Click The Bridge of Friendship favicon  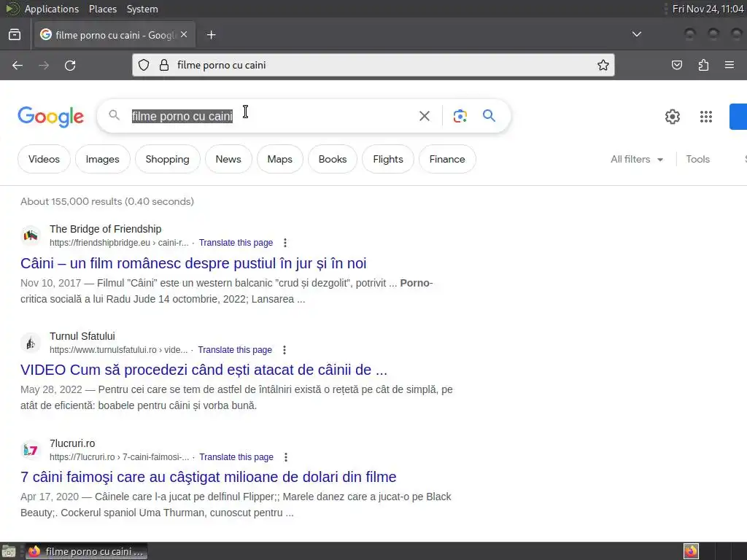coord(31,236)
